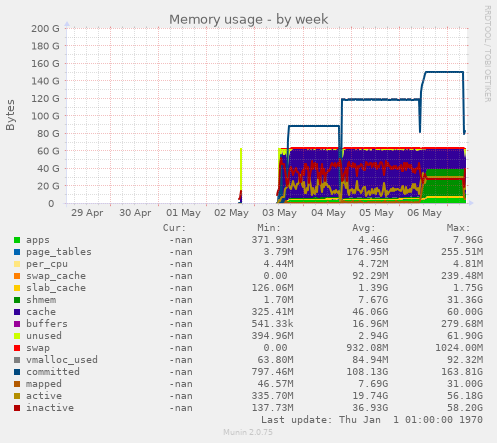Click the apps max value 7.96G
The image size is (497, 443).
[468, 240]
